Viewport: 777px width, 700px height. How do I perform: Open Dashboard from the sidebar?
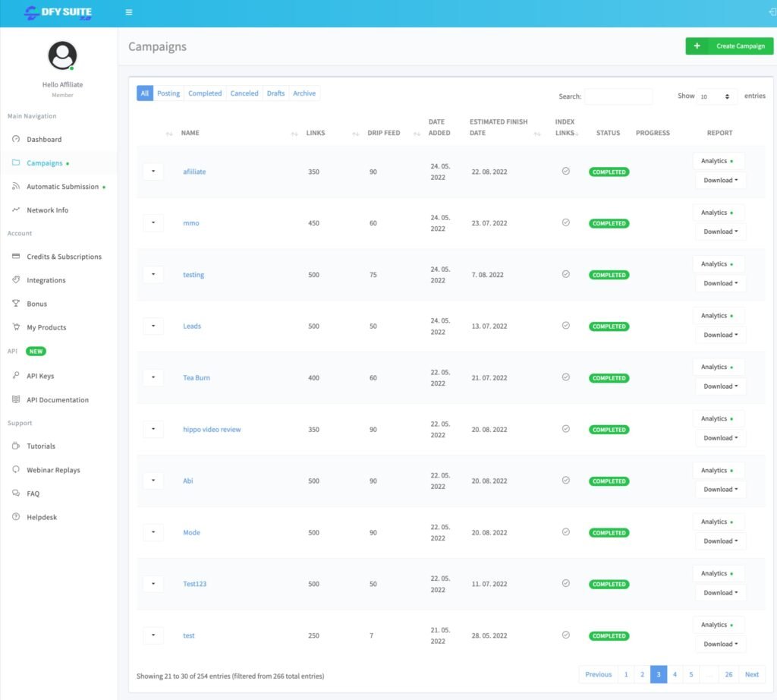click(x=44, y=140)
